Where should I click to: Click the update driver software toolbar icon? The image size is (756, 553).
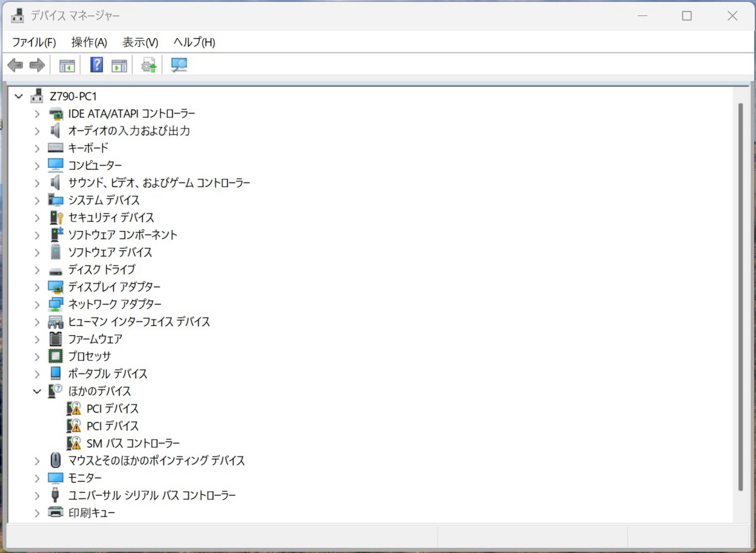149,65
